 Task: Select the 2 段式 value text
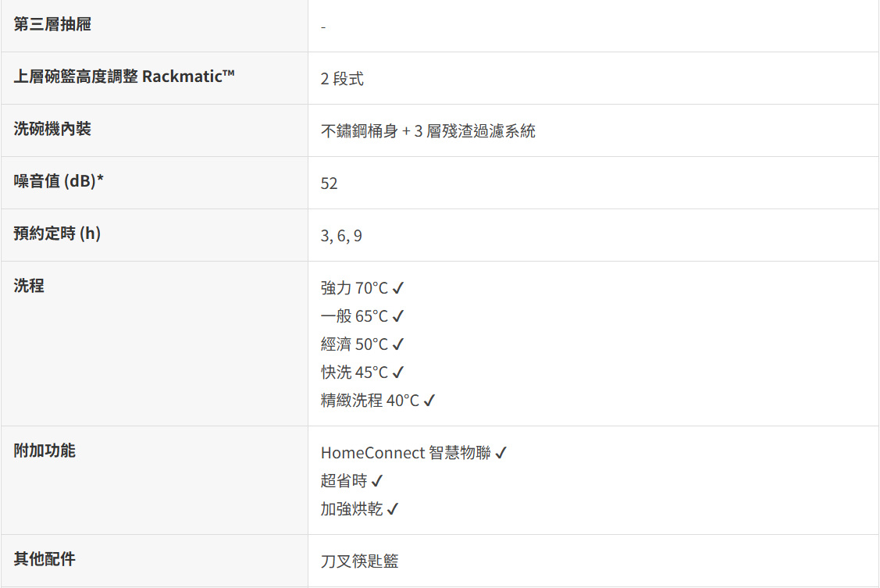pyautogui.click(x=342, y=79)
